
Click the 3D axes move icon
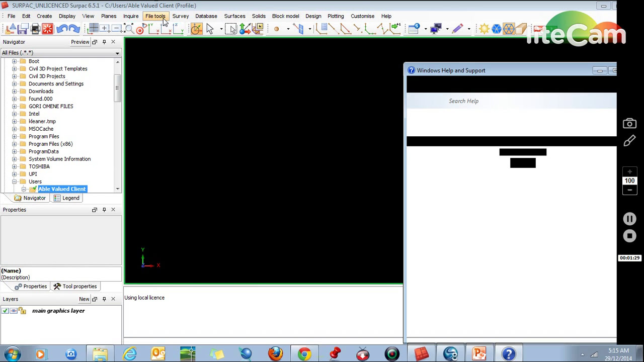[x=245, y=29]
